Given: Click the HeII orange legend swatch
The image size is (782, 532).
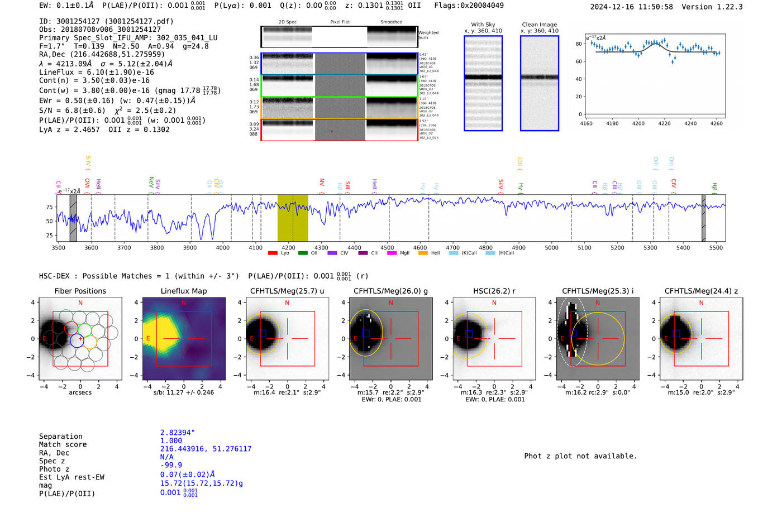Looking at the screenshot, I should [423, 253].
